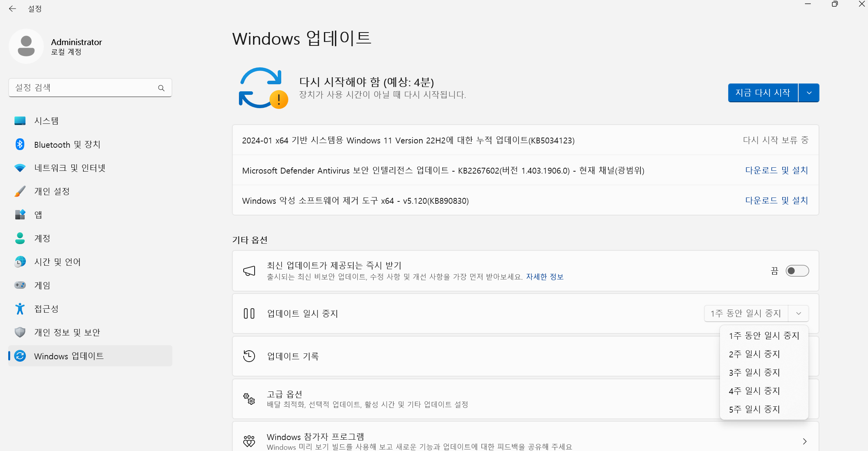Download and install Defender Antivirus update

[x=776, y=170]
